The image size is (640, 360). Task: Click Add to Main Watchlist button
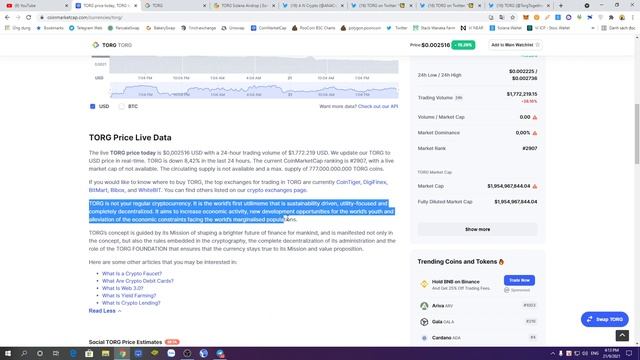(516, 45)
